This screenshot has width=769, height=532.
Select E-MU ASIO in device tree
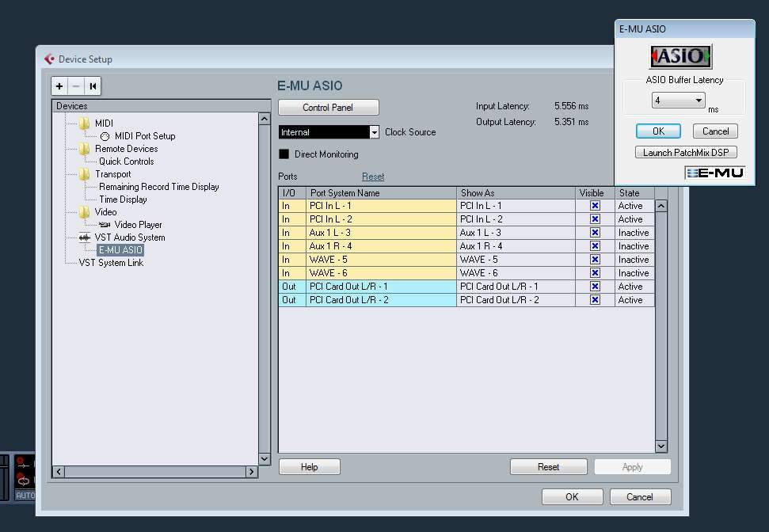coord(120,250)
